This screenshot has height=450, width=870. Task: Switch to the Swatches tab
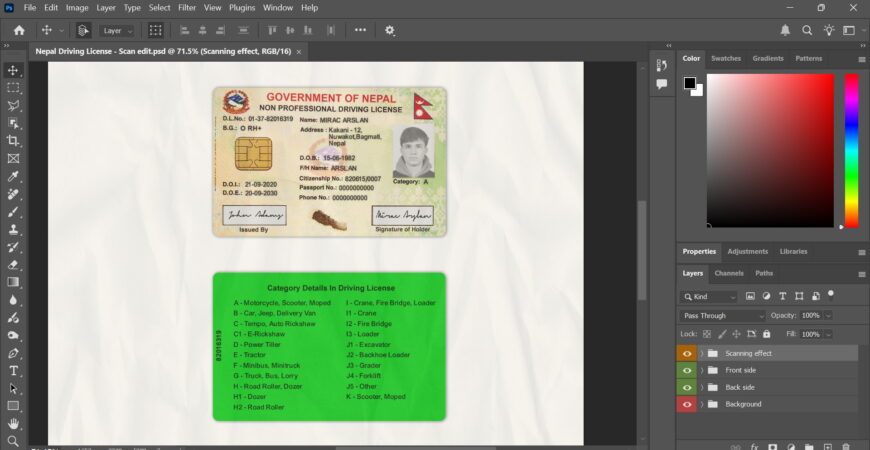[726, 58]
